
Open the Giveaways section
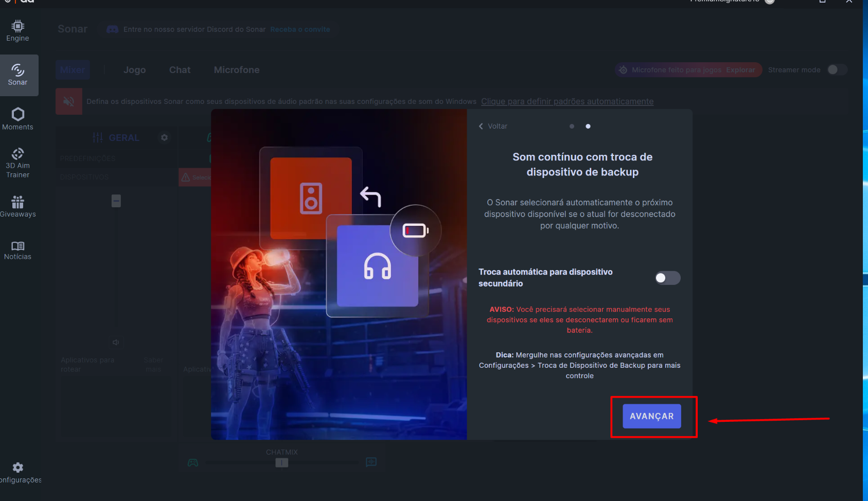point(17,207)
